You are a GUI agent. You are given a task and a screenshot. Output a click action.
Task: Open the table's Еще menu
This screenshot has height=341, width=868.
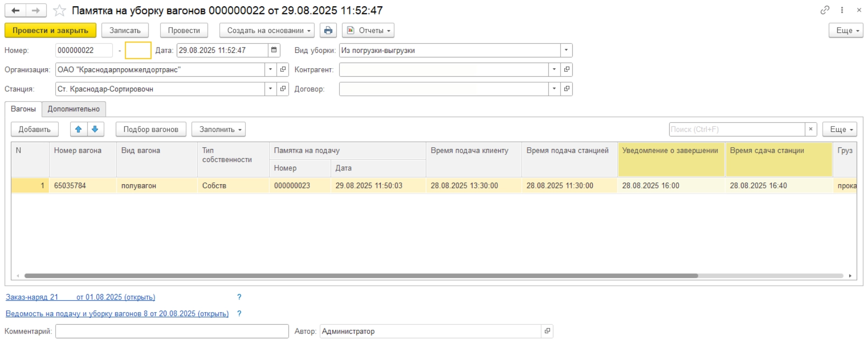click(x=840, y=129)
